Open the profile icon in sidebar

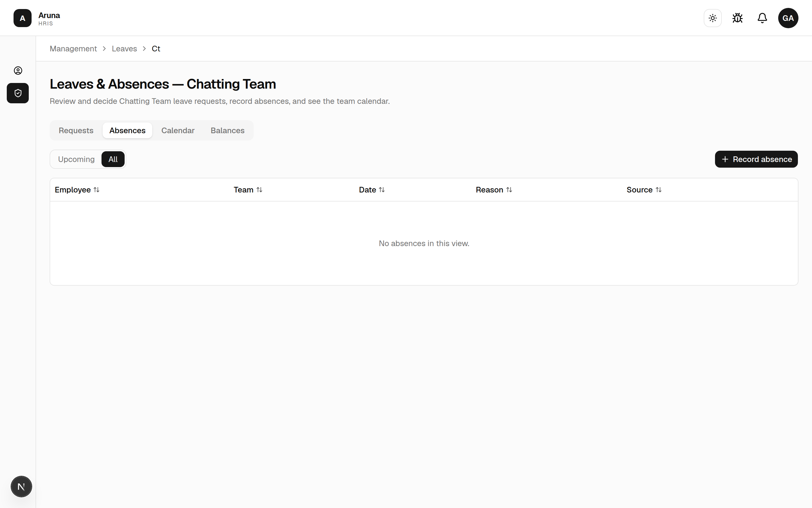click(x=18, y=71)
